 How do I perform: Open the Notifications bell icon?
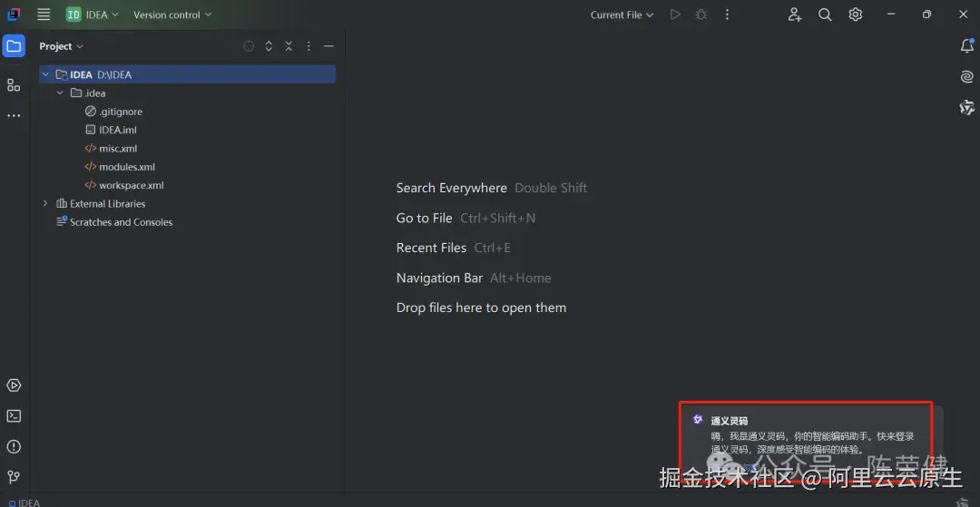tap(967, 45)
